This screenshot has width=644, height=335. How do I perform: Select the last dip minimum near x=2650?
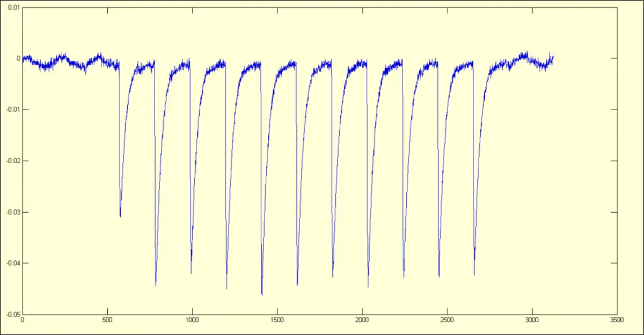474,275
